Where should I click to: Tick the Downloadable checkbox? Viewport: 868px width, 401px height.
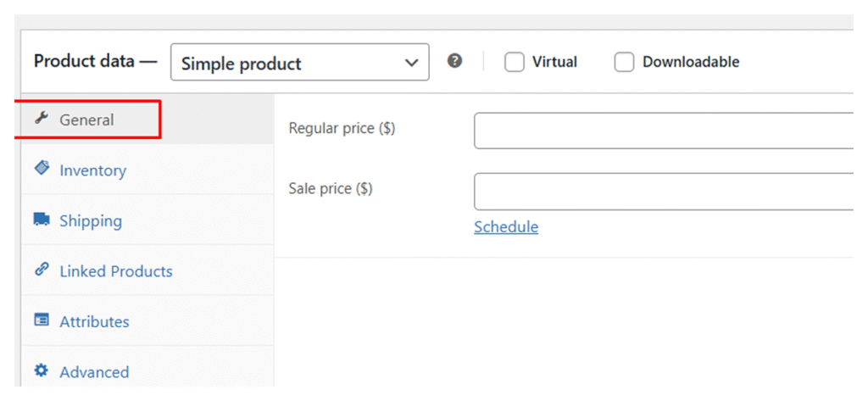pyautogui.click(x=624, y=63)
